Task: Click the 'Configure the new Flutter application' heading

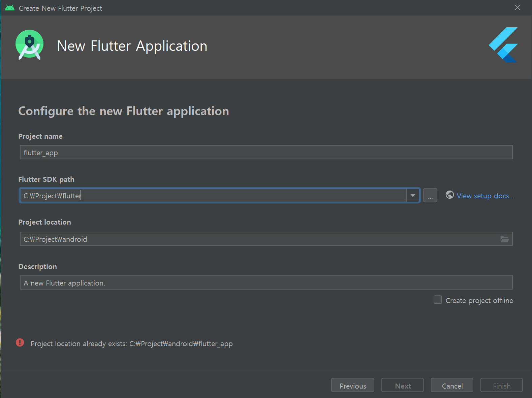Action: [124, 111]
